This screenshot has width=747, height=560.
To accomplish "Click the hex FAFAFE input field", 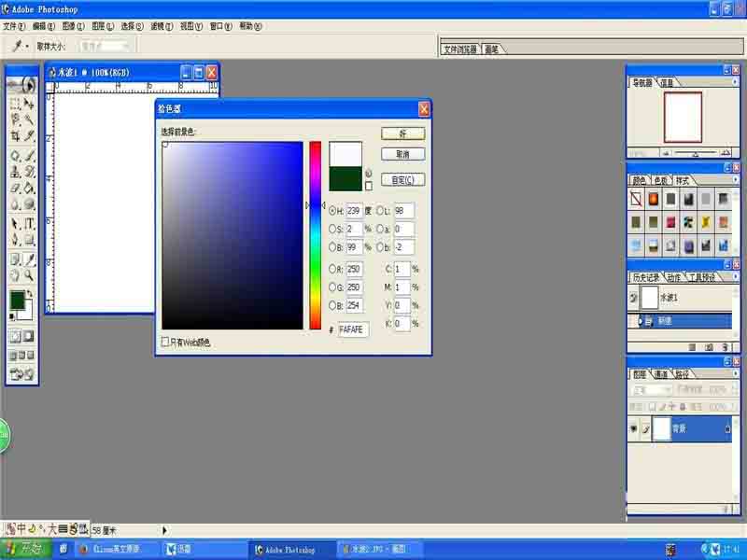I will tap(353, 329).
